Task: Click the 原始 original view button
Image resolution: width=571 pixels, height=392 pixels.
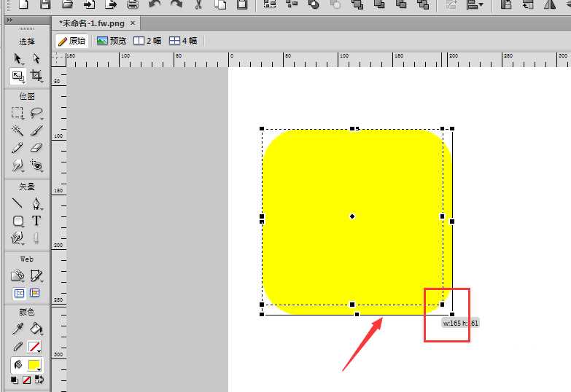Action: coord(71,41)
